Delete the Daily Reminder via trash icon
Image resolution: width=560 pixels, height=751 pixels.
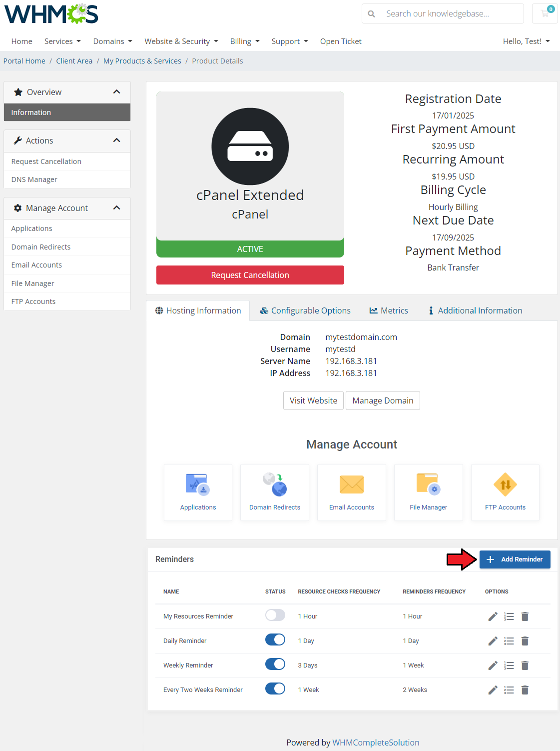(525, 641)
